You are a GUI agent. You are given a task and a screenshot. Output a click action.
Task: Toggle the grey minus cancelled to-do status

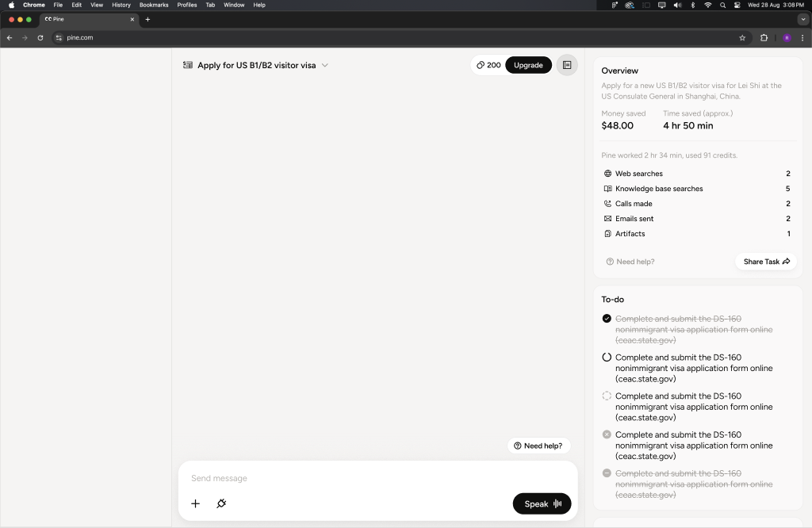coord(607,473)
